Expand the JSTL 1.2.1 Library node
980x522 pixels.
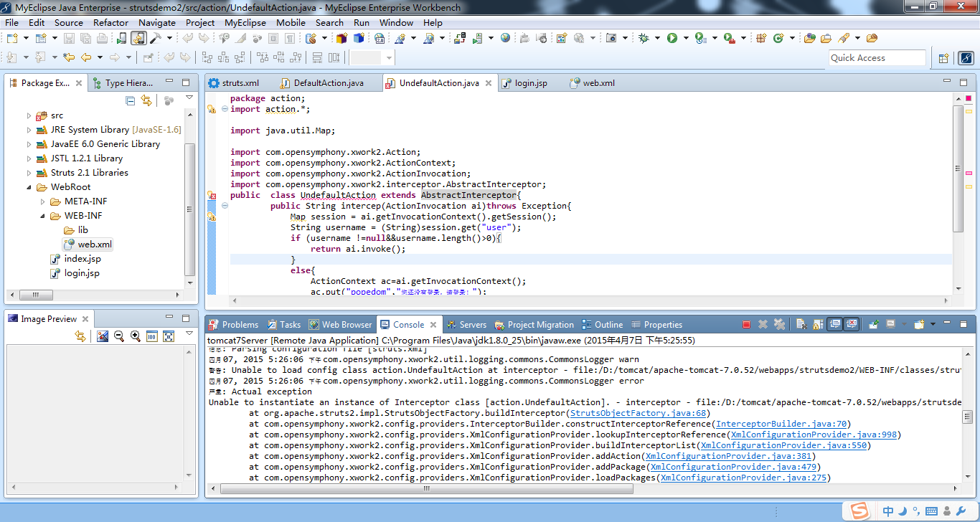pyautogui.click(x=29, y=158)
